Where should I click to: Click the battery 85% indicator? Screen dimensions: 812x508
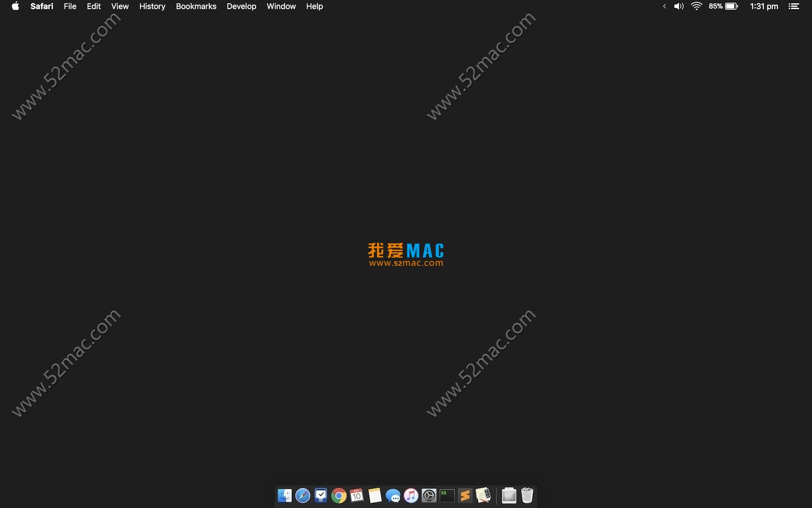(723, 6)
